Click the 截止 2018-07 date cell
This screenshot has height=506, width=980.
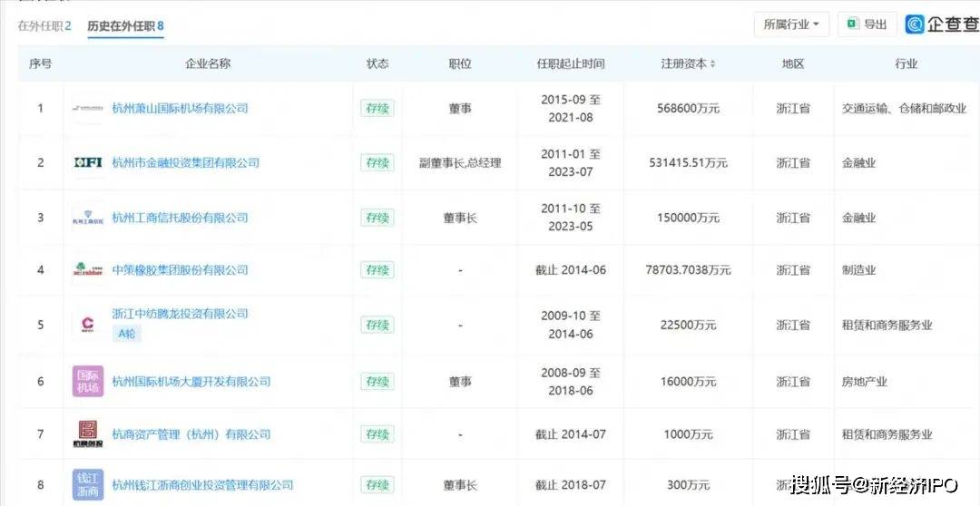click(x=571, y=485)
